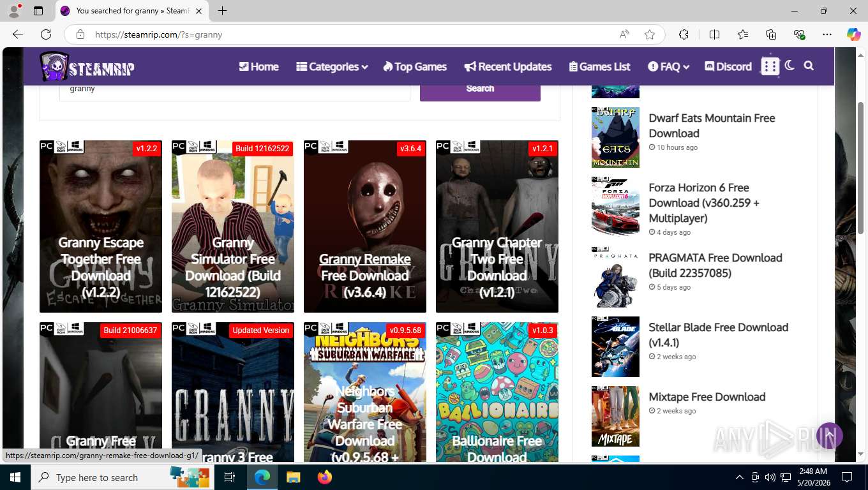Open Read aloud icon in address bar

(x=624, y=34)
